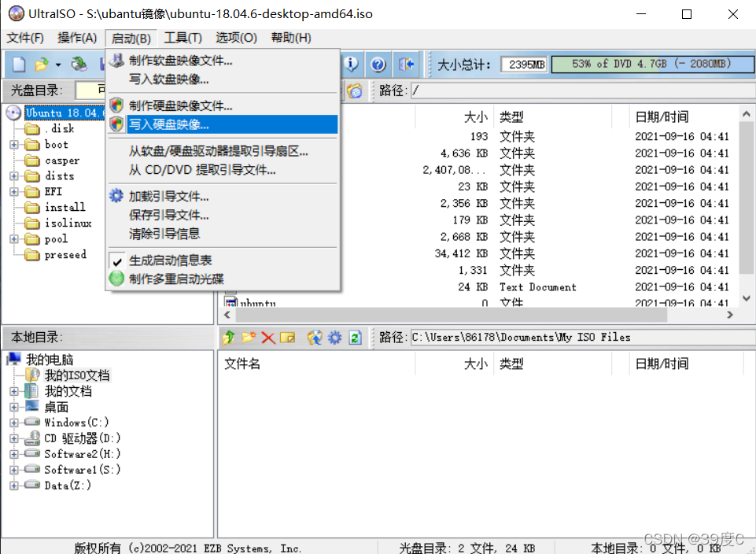Viewport: 756px width, 554px height.
Task: Click the New file toolbar icon
Action: point(19,64)
